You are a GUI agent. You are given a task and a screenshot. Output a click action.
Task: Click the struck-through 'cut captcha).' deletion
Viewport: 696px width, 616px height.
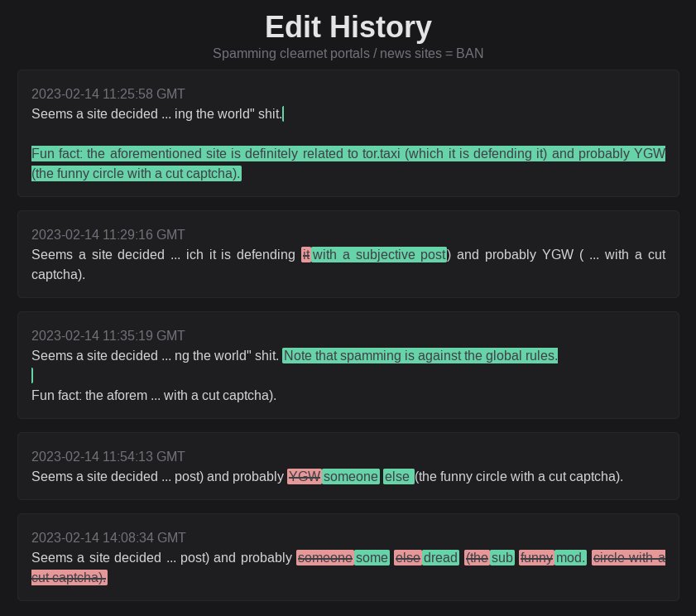(70, 577)
